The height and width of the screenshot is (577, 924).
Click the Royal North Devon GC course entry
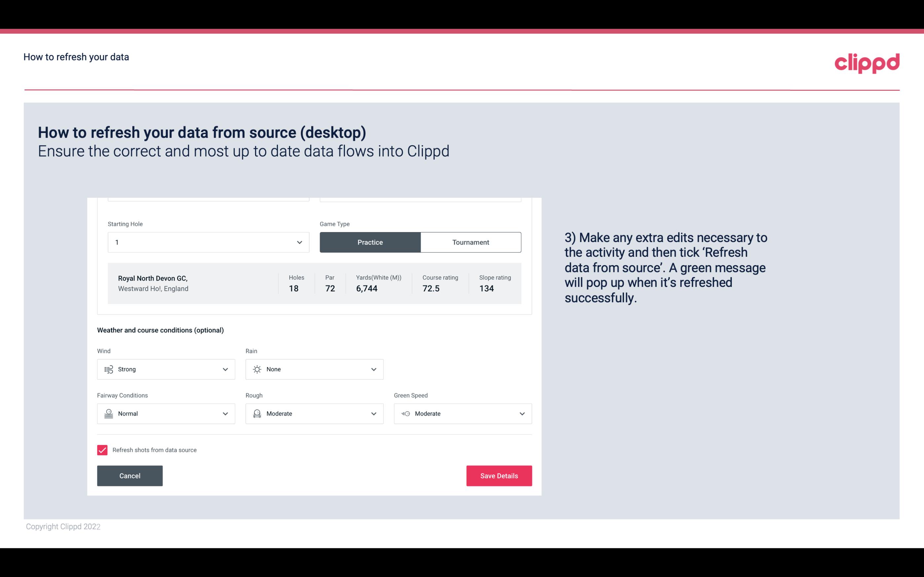click(314, 283)
